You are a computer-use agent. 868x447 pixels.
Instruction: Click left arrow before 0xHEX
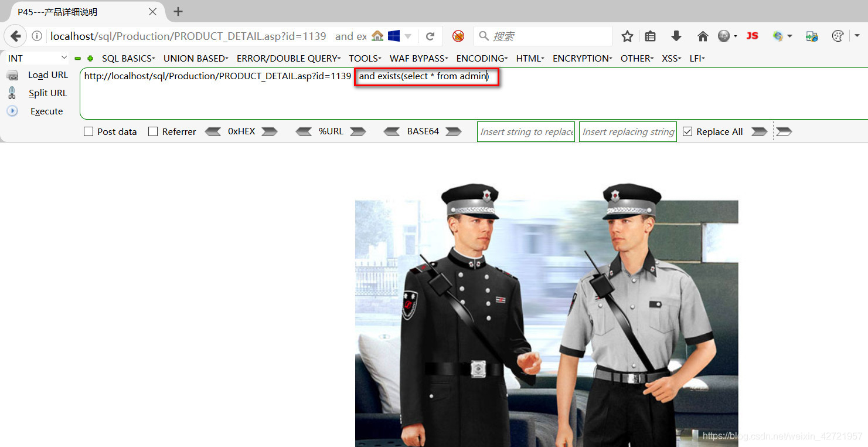tap(213, 131)
